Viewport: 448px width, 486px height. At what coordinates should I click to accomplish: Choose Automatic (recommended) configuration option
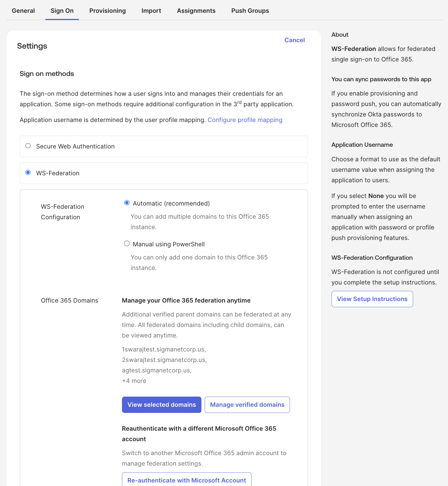coord(127,203)
